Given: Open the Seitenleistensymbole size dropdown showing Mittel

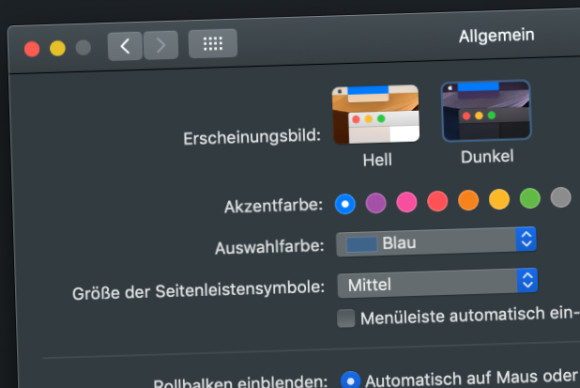Looking at the screenshot, I should pyautogui.click(x=438, y=283).
